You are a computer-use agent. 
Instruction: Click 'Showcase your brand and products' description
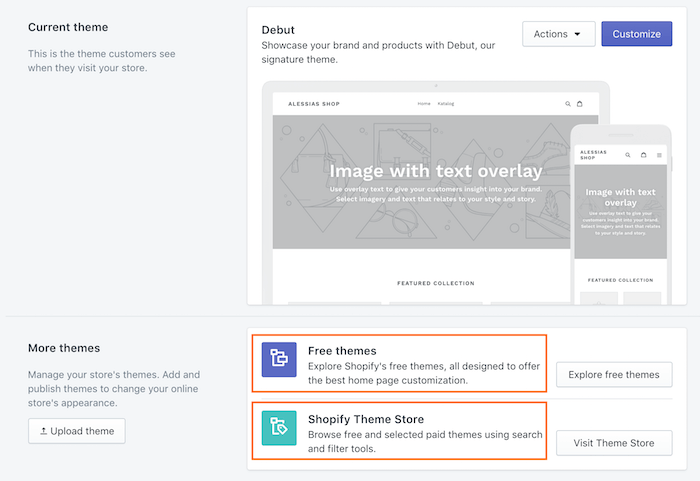378,52
